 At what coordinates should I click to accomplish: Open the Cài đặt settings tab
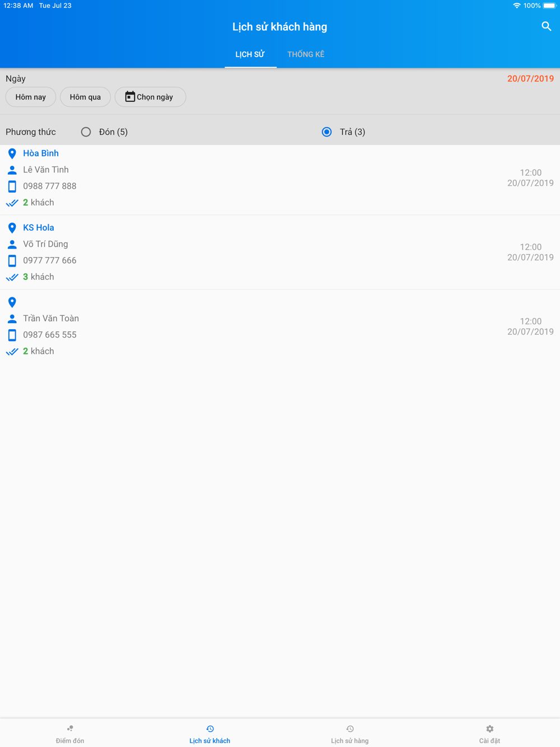coord(490,734)
